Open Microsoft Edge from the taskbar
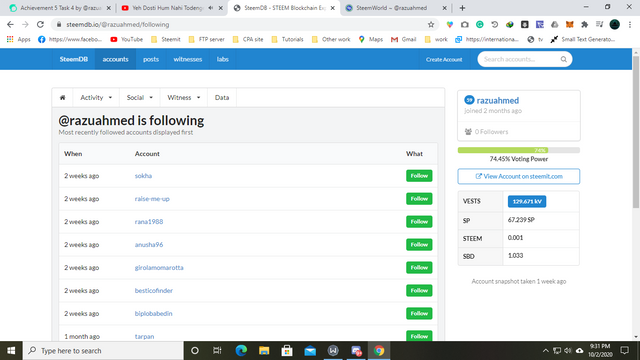Screen dimensions: 640x360 click(241, 351)
